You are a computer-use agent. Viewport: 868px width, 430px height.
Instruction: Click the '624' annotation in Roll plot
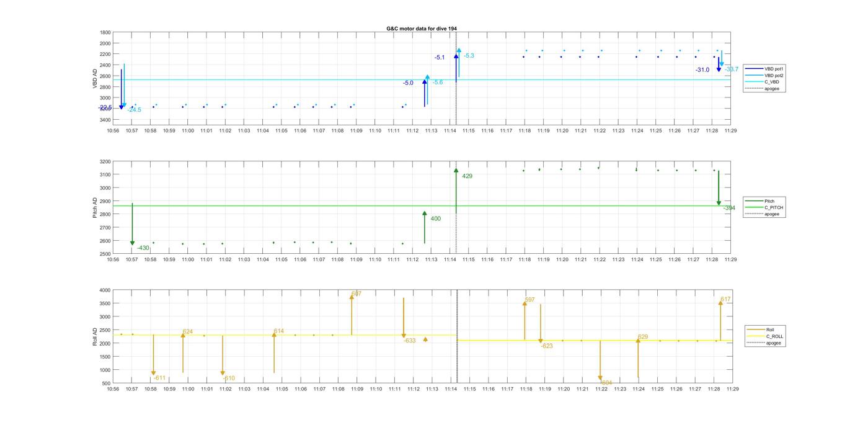(x=188, y=332)
